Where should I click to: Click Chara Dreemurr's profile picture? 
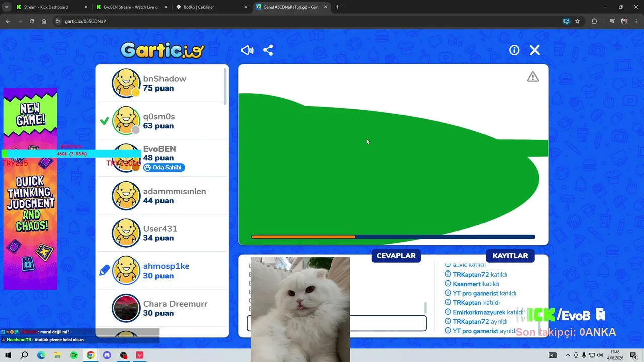pos(126,308)
